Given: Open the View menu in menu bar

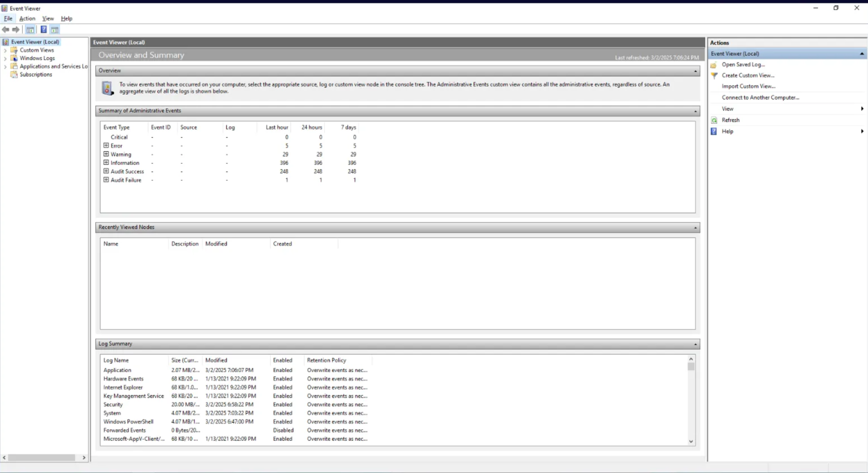Looking at the screenshot, I should coord(48,19).
